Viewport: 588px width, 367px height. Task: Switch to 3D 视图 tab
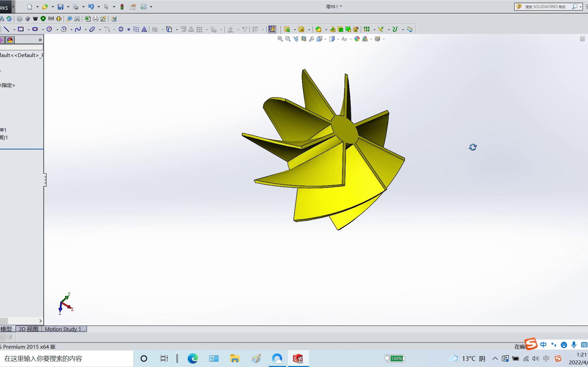pos(29,329)
